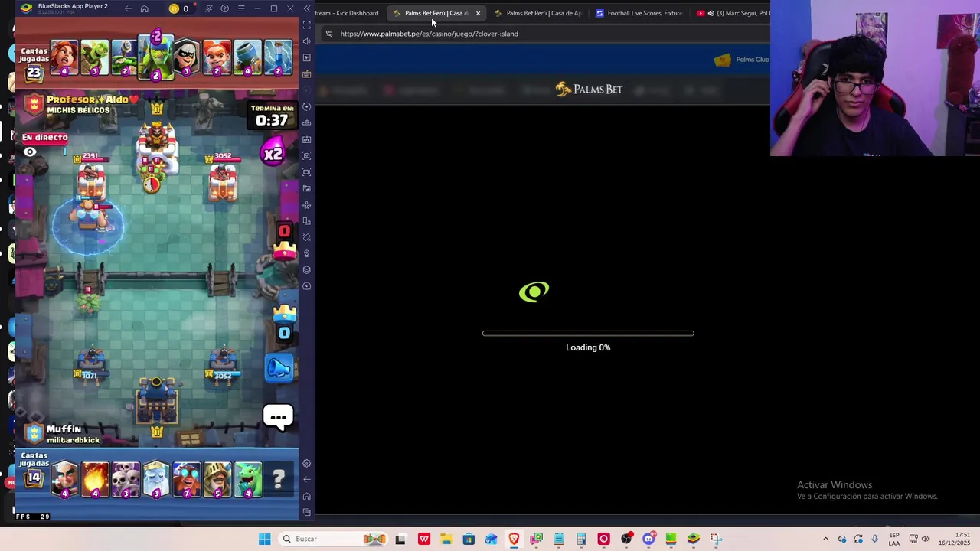
Task: Open Discord from taskbar
Action: [648, 539]
